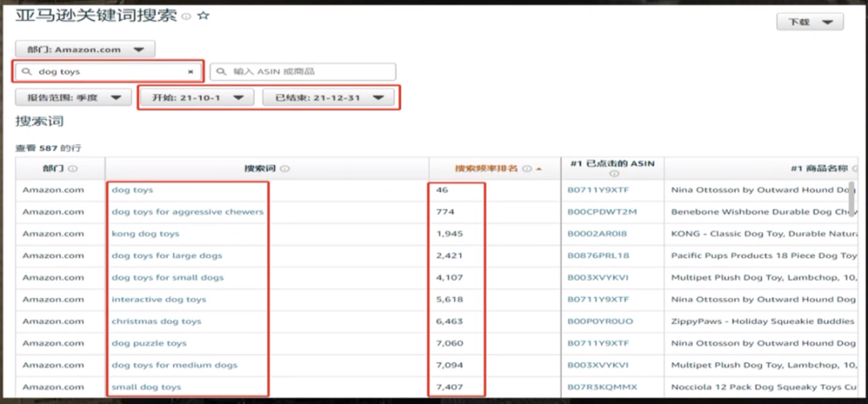Open ASIN link B07R3KQMMX
The width and height of the screenshot is (868, 404).
(602, 387)
